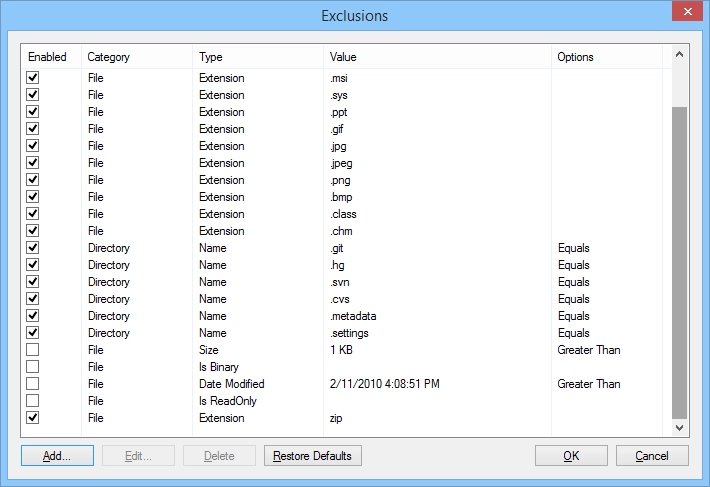This screenshot has height=487, width=710.
Task: Dismiss the dialog with Cancel
Action: pos(652,455)
